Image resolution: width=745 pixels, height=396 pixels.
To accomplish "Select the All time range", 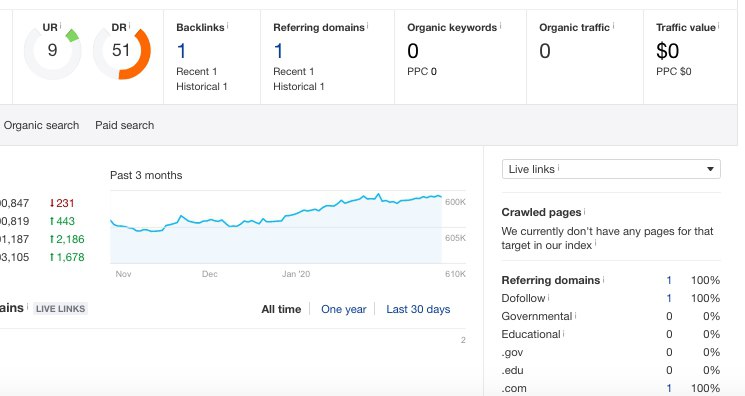I will tap(281, 309).
